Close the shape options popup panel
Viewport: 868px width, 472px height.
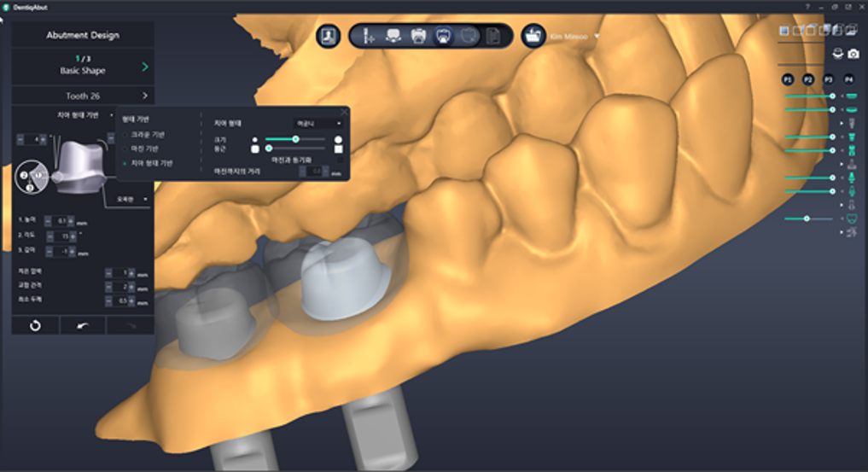344,111
